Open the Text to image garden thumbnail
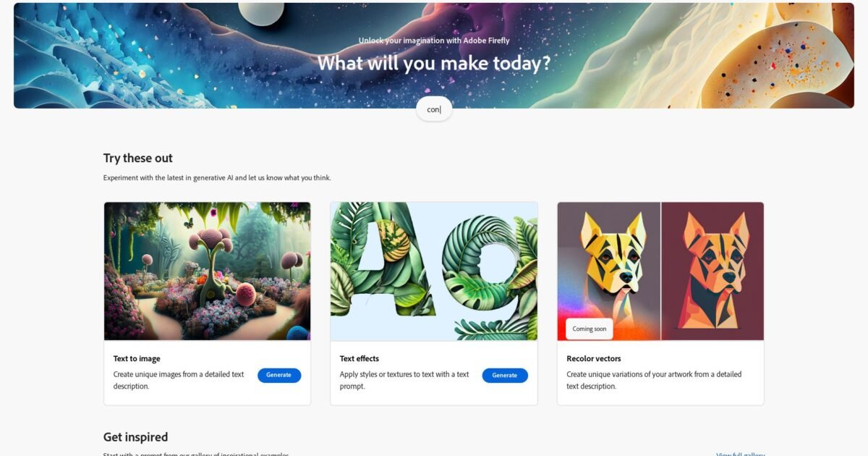 (x=208, y=271)
